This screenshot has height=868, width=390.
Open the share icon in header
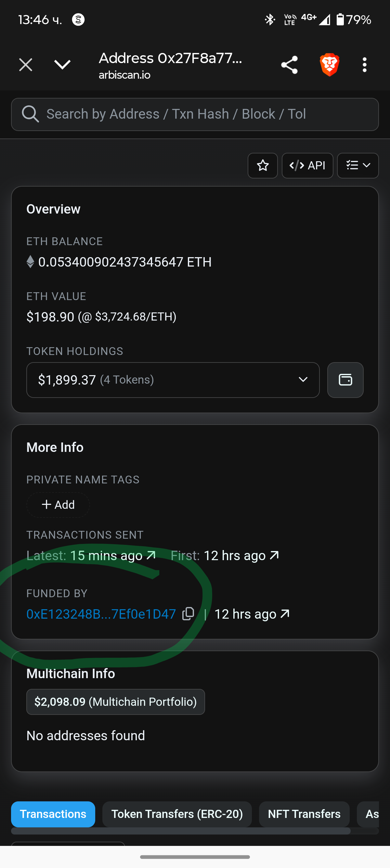pyautogui.click(x=289, y=65)
